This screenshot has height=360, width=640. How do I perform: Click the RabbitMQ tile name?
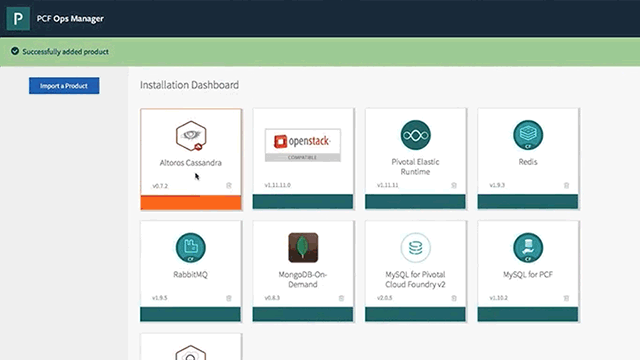pos(191,275)
